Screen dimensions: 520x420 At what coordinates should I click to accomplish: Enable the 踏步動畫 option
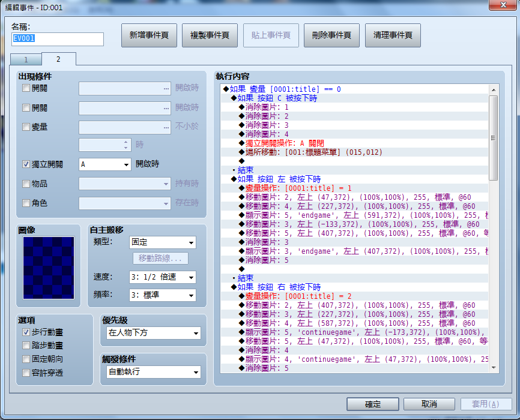26,346
